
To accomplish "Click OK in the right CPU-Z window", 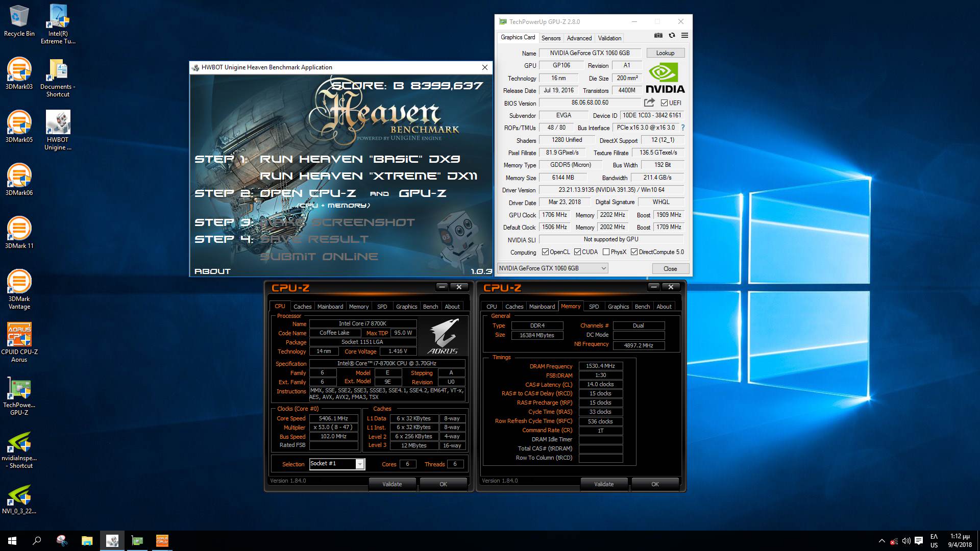I will [655, 484].
